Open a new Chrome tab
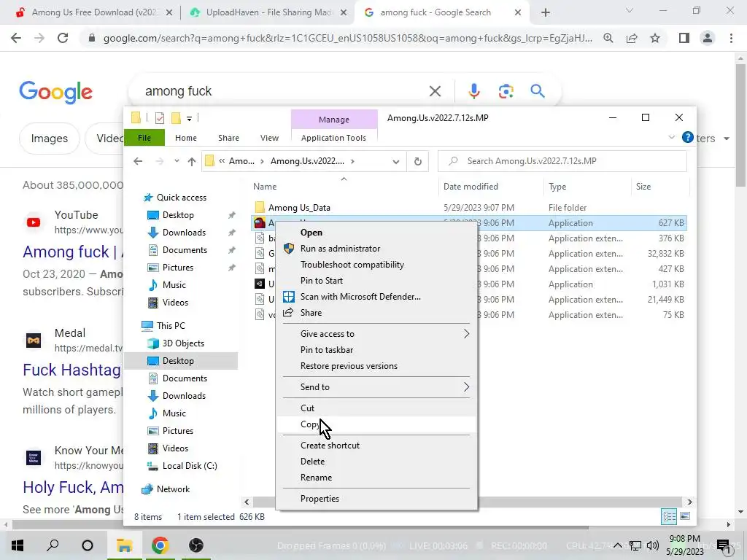 pos(546,12)
